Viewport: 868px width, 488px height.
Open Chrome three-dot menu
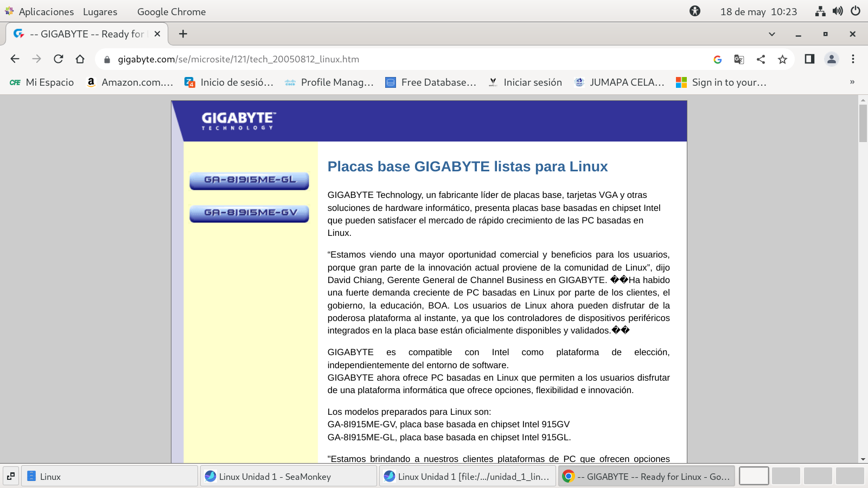(853, 59)
